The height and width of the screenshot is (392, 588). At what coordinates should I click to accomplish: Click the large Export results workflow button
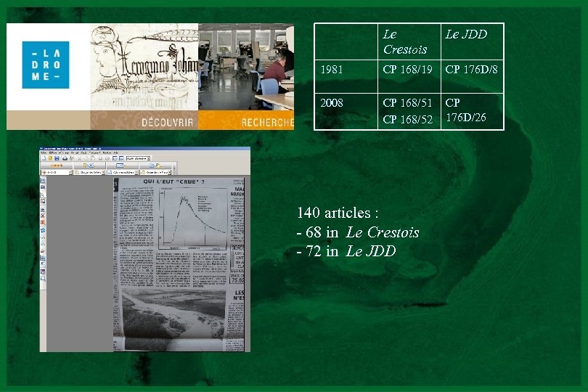155,166
